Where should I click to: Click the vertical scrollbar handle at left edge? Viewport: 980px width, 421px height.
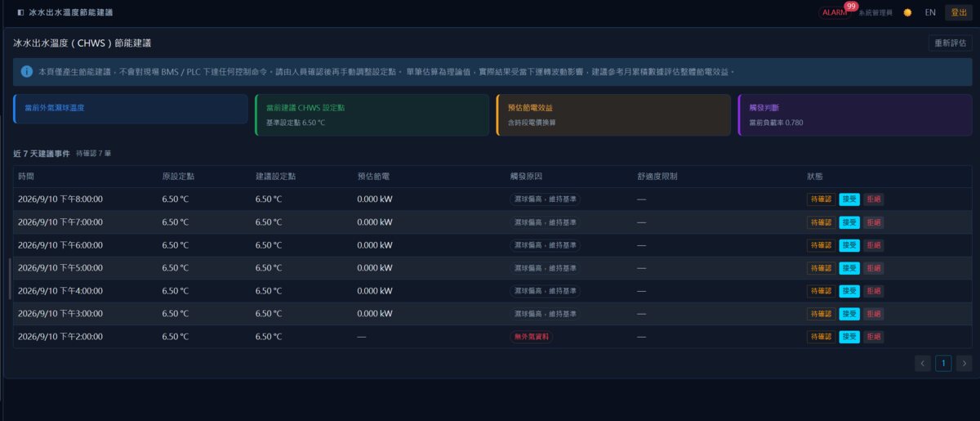(10, 280)
